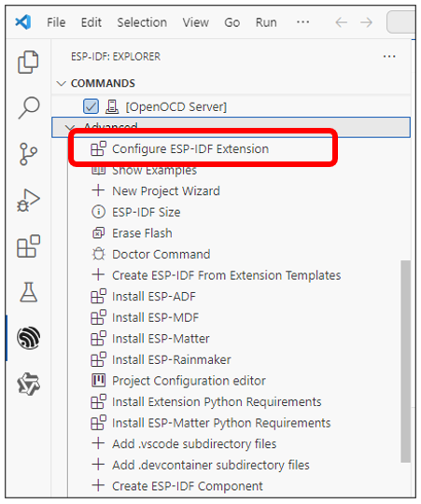Open the Explorer view in activity bar
This screenshot has width=421, height=504.
click(x=28, y=62)
